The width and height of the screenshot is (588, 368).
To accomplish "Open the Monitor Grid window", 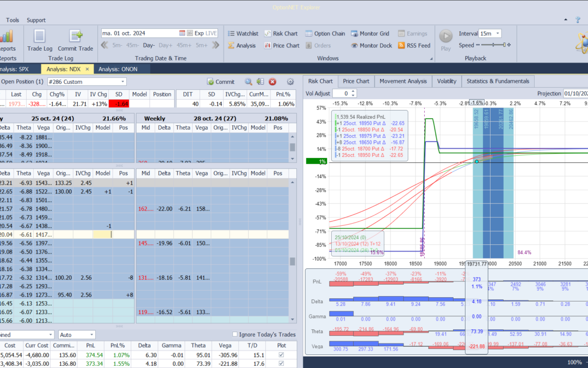I will click(370, 33).
